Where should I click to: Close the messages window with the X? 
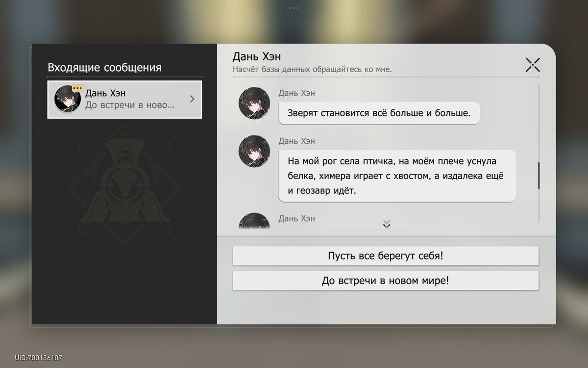532,64
